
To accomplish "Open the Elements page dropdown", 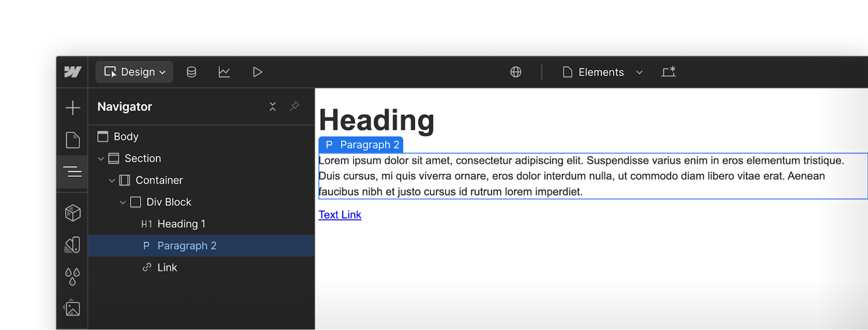I will 602,72.
